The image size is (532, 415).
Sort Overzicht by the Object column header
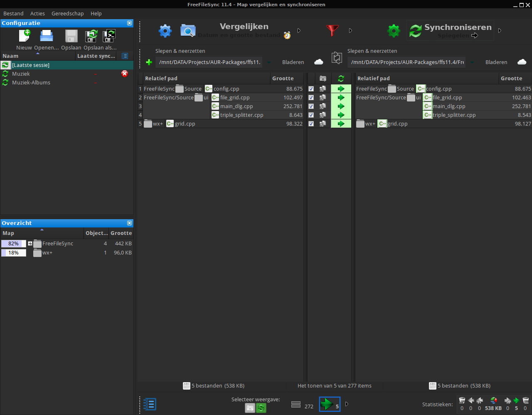[96, 233]
